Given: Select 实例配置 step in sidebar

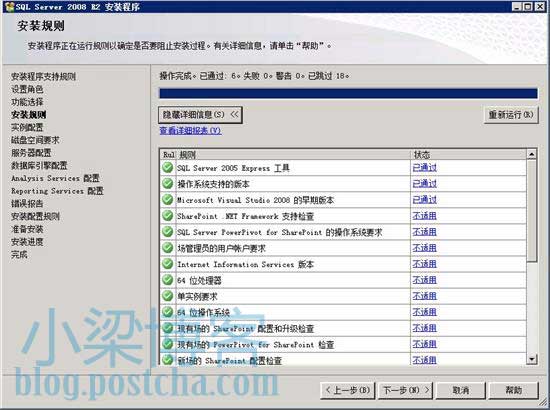Looking at the screenshot, I should tap(27, 127).
